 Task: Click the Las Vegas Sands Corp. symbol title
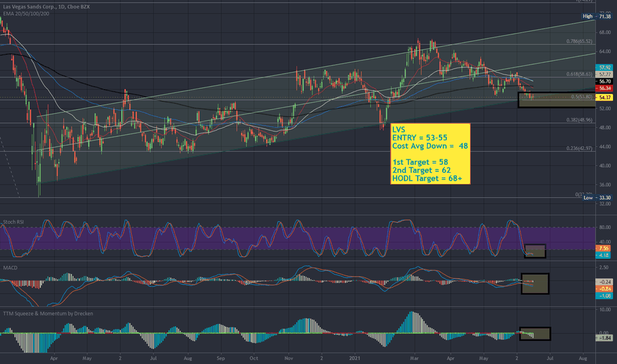click(46, 7)
